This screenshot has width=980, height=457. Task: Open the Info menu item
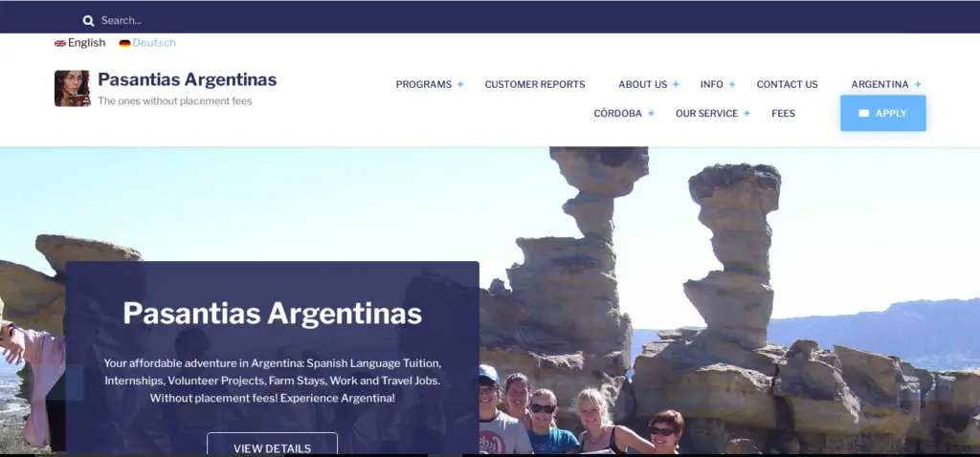pos(711,84)
